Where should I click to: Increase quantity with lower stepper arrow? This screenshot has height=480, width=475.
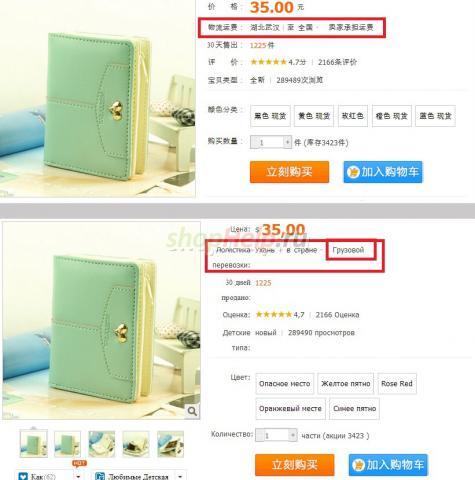coord(292,435)
